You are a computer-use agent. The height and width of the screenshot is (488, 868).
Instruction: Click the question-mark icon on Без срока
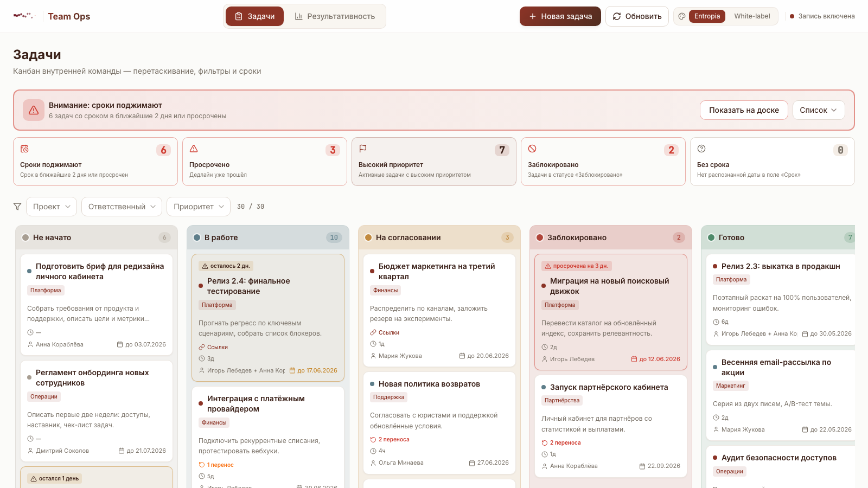[x=701, y=149]
